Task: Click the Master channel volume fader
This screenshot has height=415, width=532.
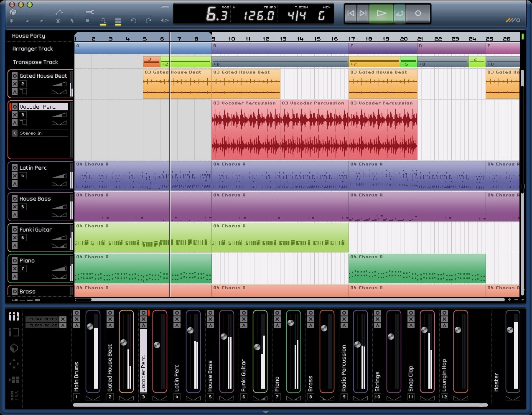Action: tap(510, 330)
